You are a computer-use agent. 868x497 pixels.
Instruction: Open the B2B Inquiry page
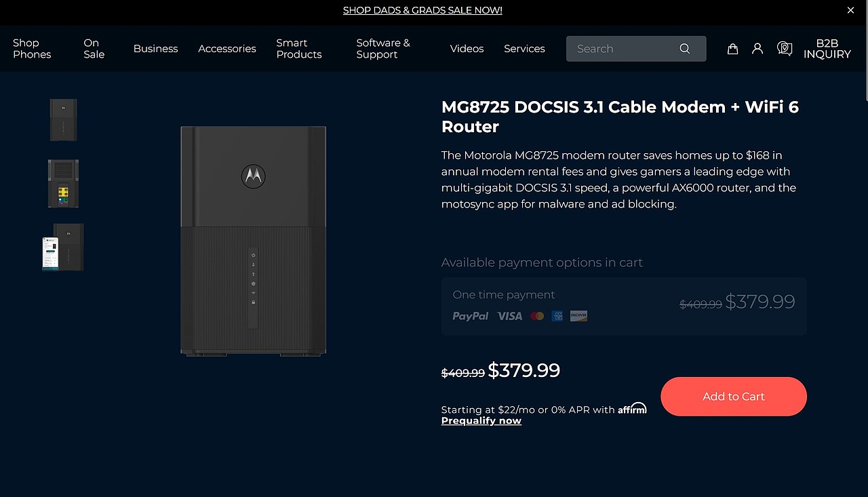coord(827,49)
